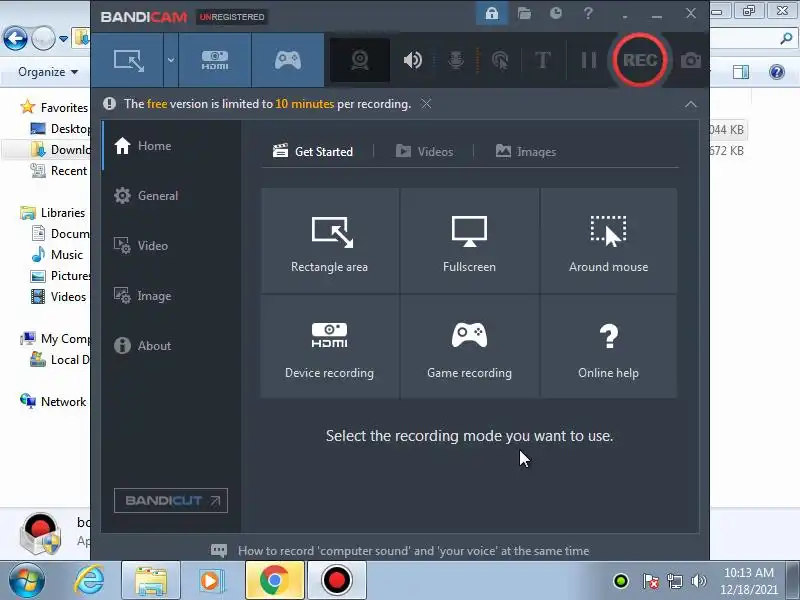
Task: Switch to Google Chrome on the taskbar
Action: coord(274,581)
